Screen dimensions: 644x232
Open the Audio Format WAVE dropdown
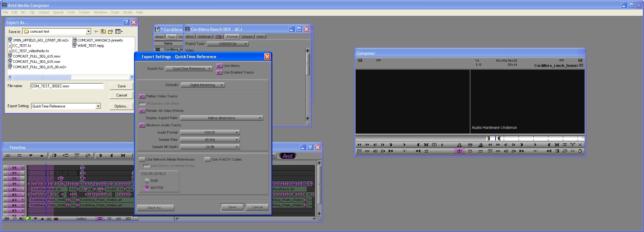pos(210,132)
